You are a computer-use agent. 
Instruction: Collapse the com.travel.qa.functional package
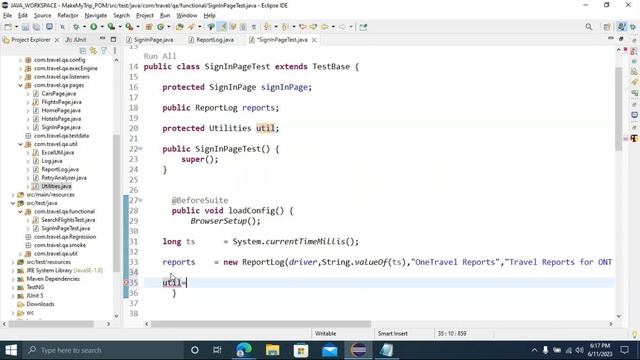coord(20,211)
